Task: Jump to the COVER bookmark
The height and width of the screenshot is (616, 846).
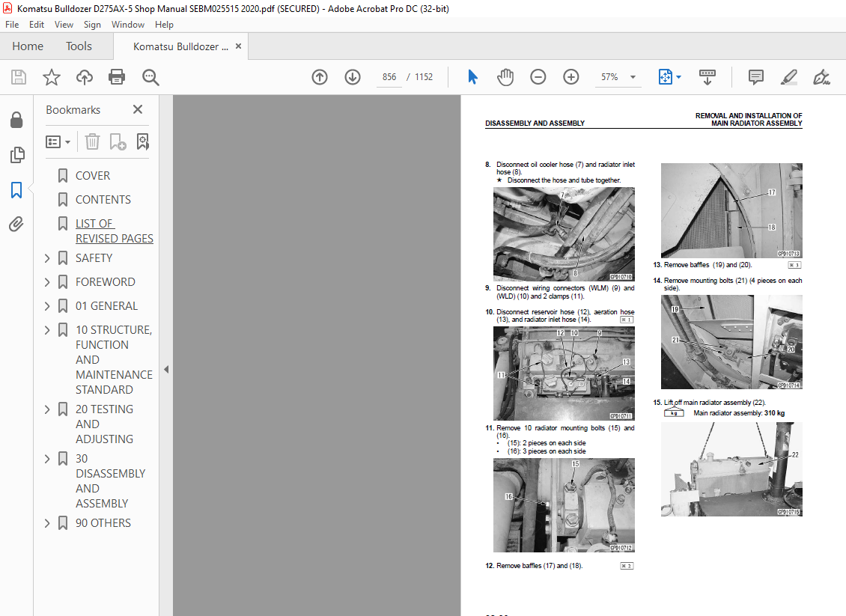Action: [x=93, y=176]
